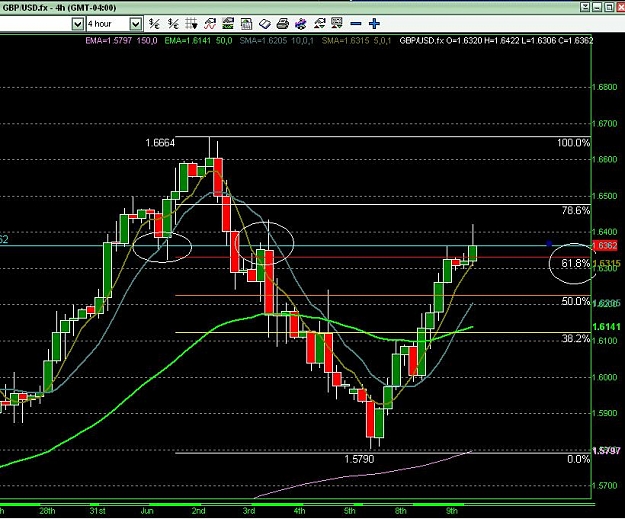The image size is (625, 519).
Task: Click the green chart panel toolbar icon
Action: [228, 24]
